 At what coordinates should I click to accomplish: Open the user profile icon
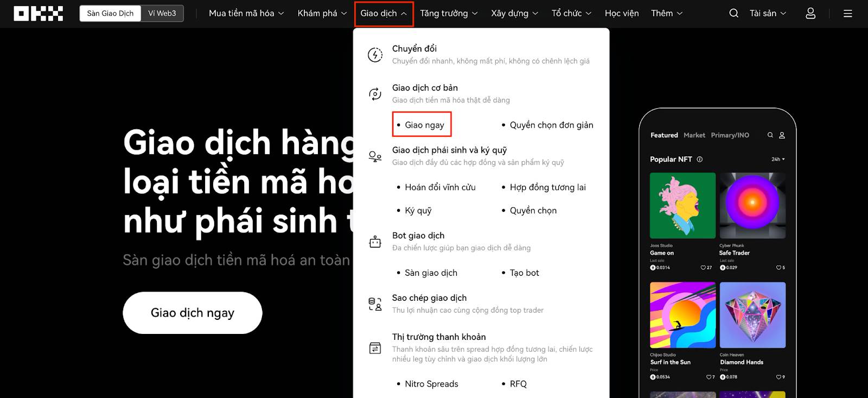click(x=810, y=13)
